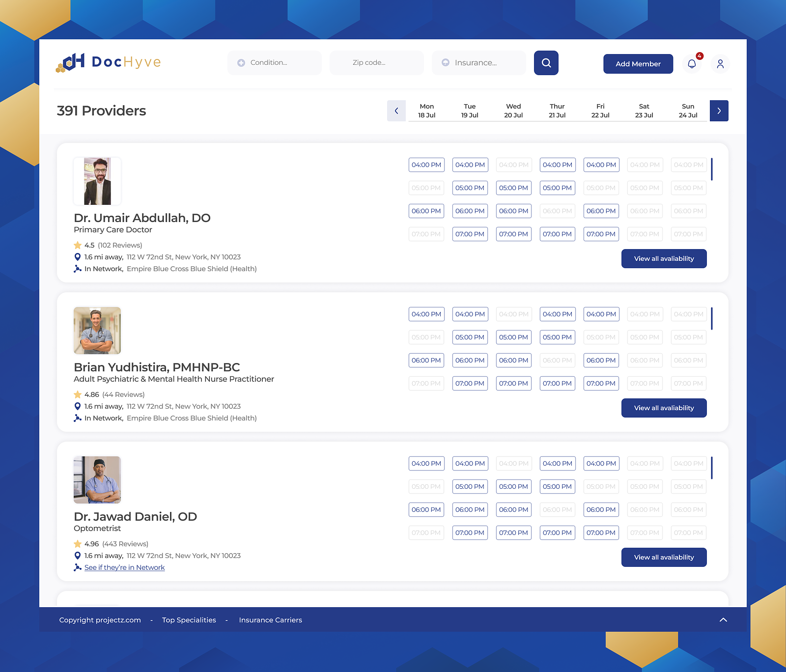Click the network icon next to Empire Blue Cross
This screenshot has height=672, width=786.
(x=77, y=268)
